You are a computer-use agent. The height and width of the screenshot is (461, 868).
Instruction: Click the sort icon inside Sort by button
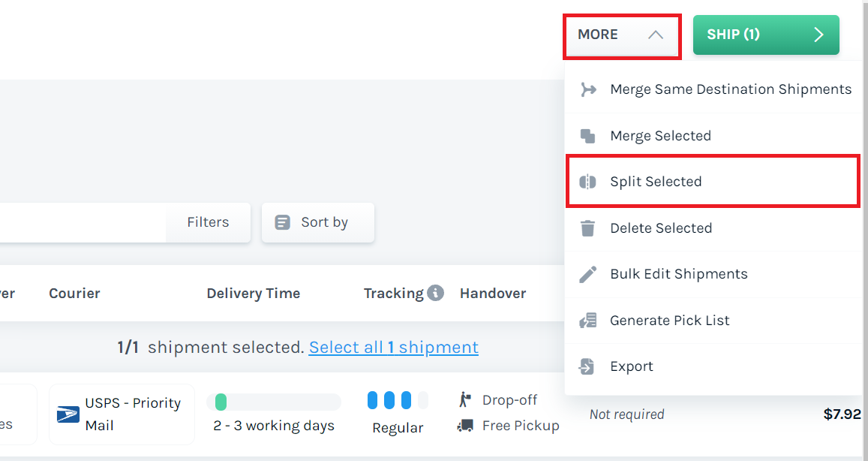[283, 222]
